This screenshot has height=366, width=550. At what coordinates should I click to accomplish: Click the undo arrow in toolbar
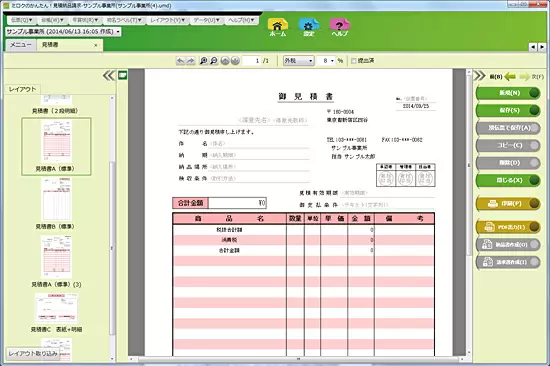click(180, 61)
